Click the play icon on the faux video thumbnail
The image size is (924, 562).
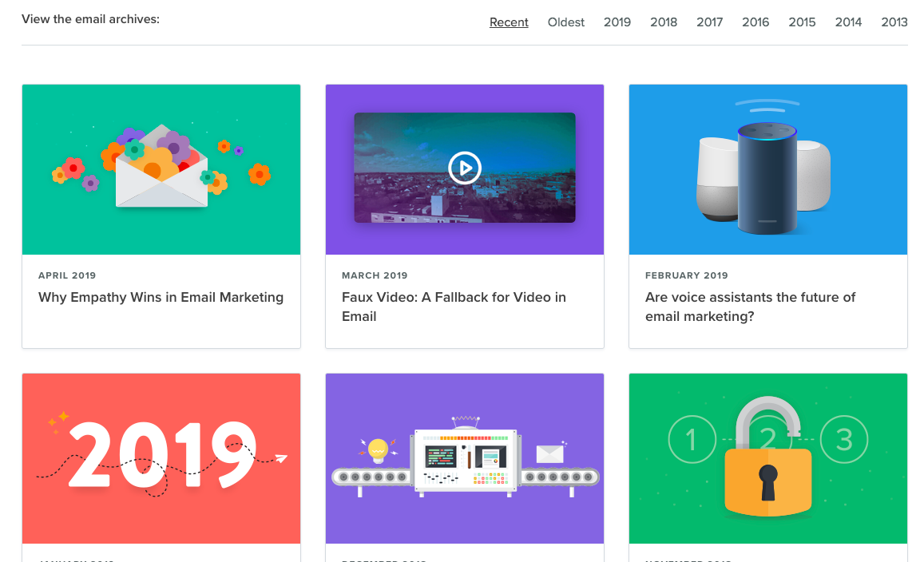[x=464, y=168]
